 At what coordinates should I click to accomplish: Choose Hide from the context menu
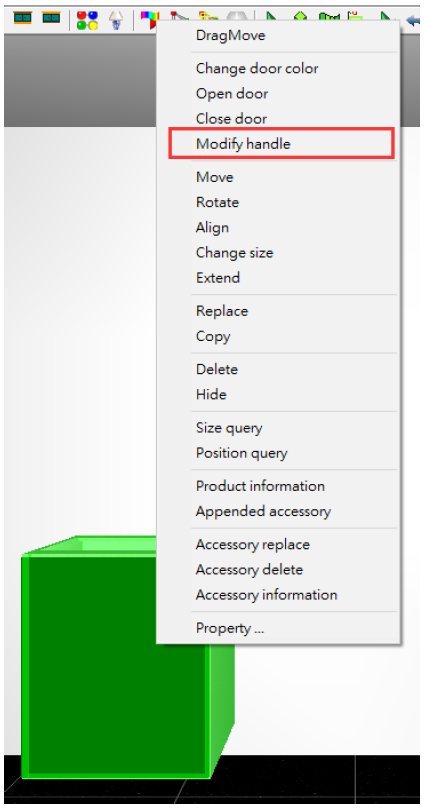(x=211, y=395)
